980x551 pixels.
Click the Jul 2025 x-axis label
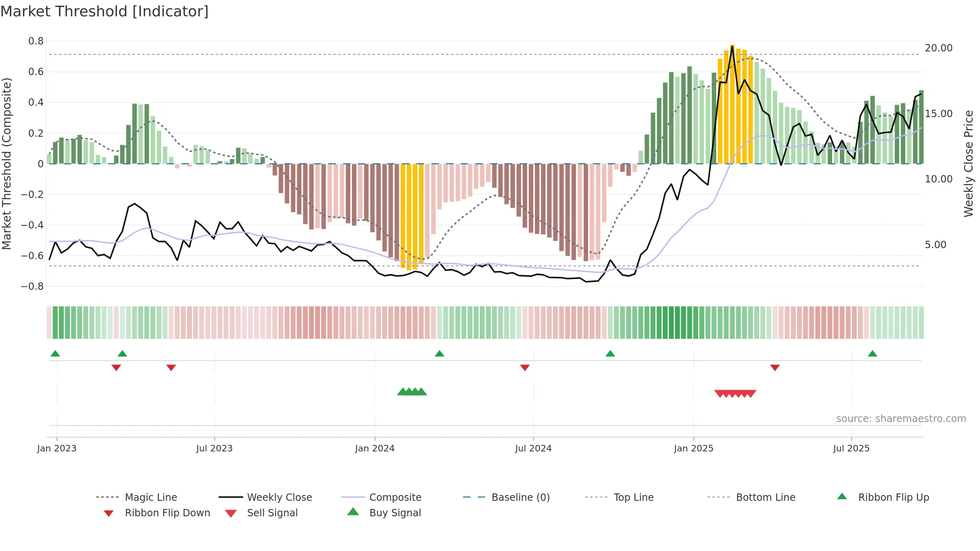click(851, 448)
